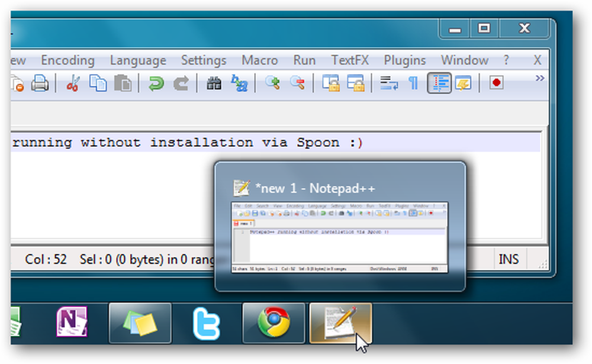
Task: Open the Settings menu
Action: pos(204,60)
